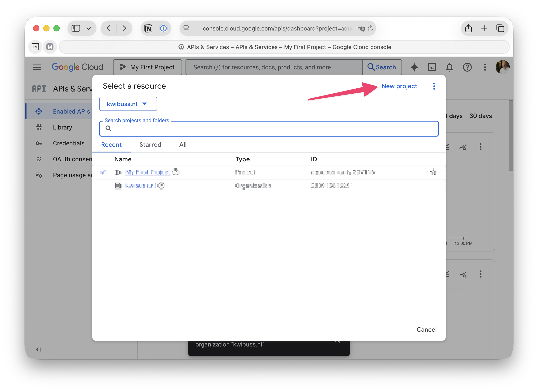Open dialog's three-dot more options menu
The width and height of the screenshot is (538, 392).
coord(434,86)
